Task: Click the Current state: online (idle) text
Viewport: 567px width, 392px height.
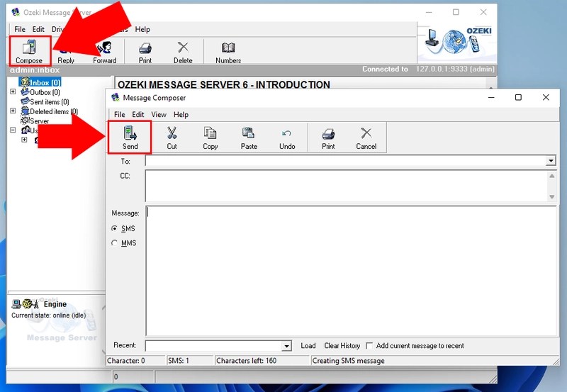Action: [48, 315]
